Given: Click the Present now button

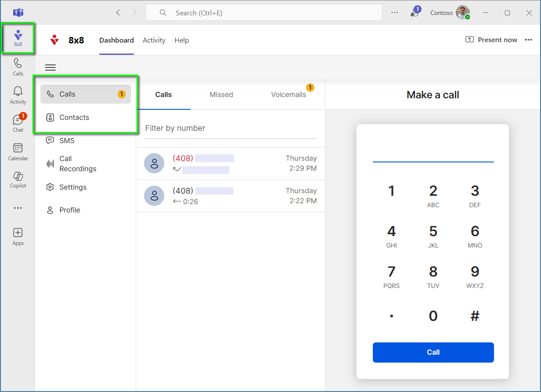Looking at the screenshot, I should [491, 40].
